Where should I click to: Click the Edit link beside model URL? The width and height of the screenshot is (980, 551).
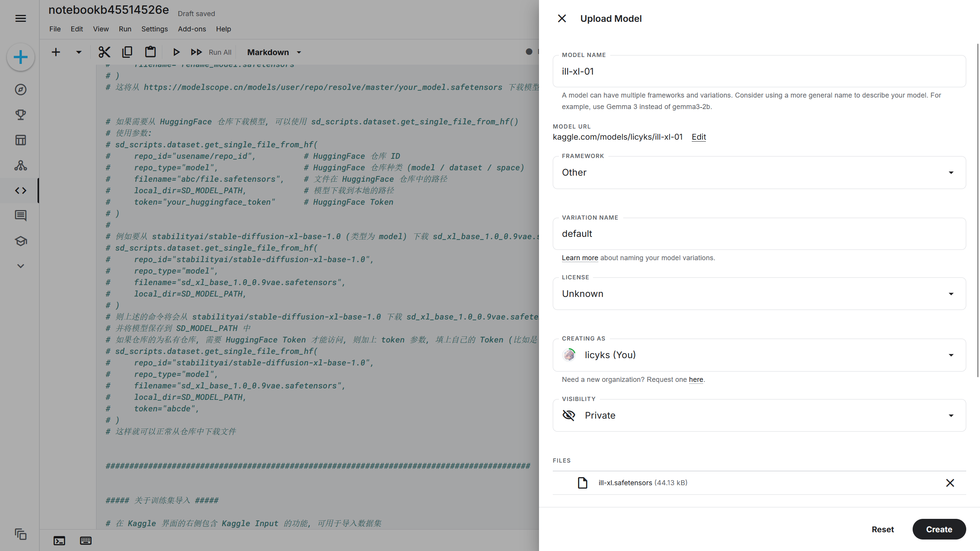(x=699, y=137)
